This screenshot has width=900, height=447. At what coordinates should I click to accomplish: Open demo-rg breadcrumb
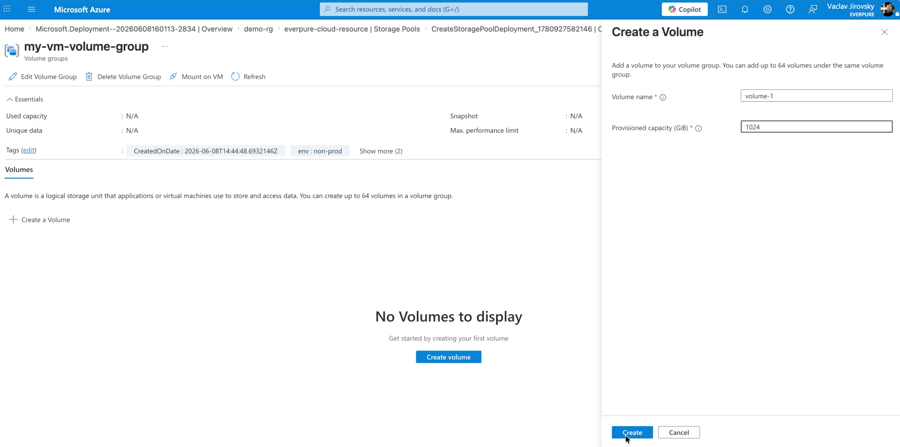258,29
